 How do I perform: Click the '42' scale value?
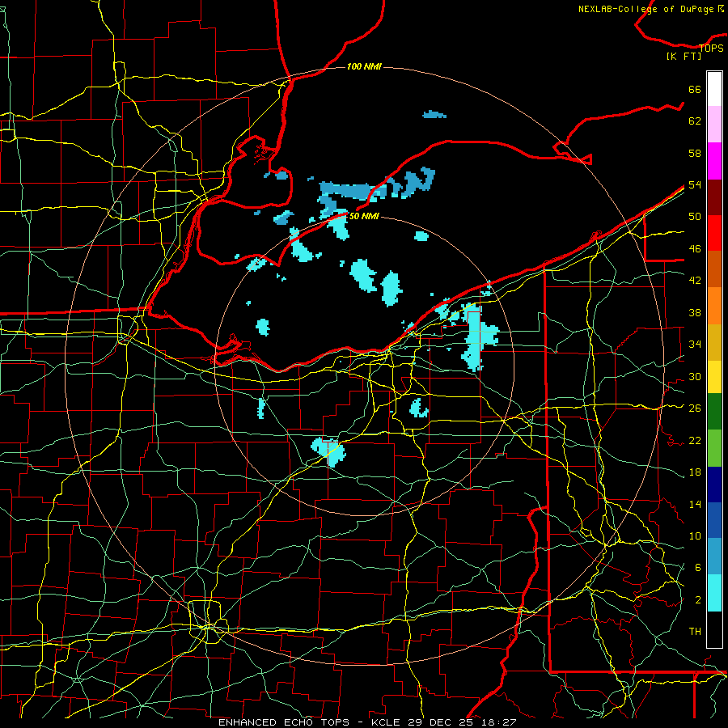[x=695, y=281]
